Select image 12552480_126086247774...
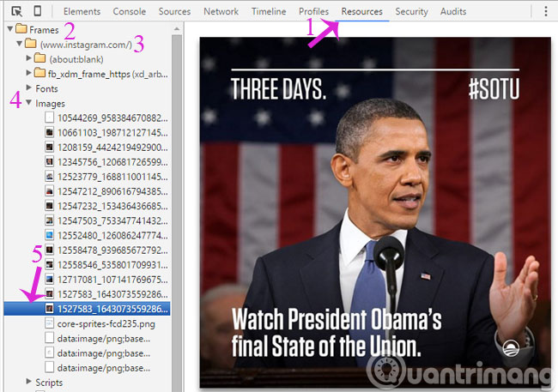The width and height of the screenshot is (558, 392). [112, 236]
